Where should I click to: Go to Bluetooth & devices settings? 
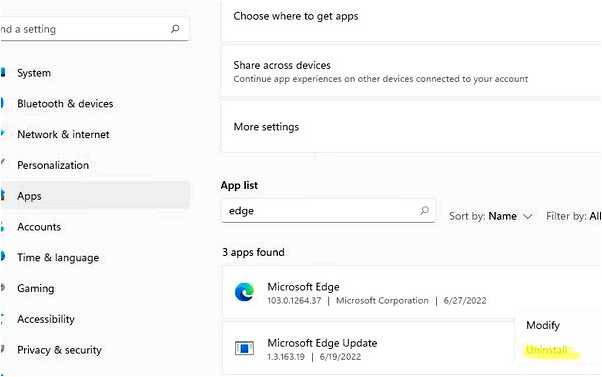click(x=65, y=104)
